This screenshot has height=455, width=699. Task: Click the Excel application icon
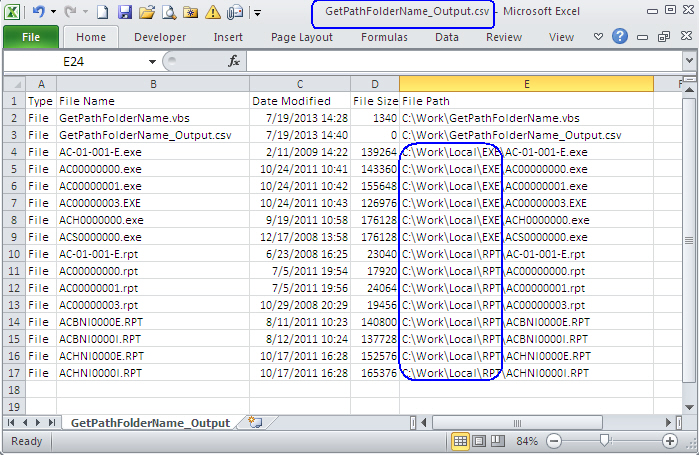12,12
